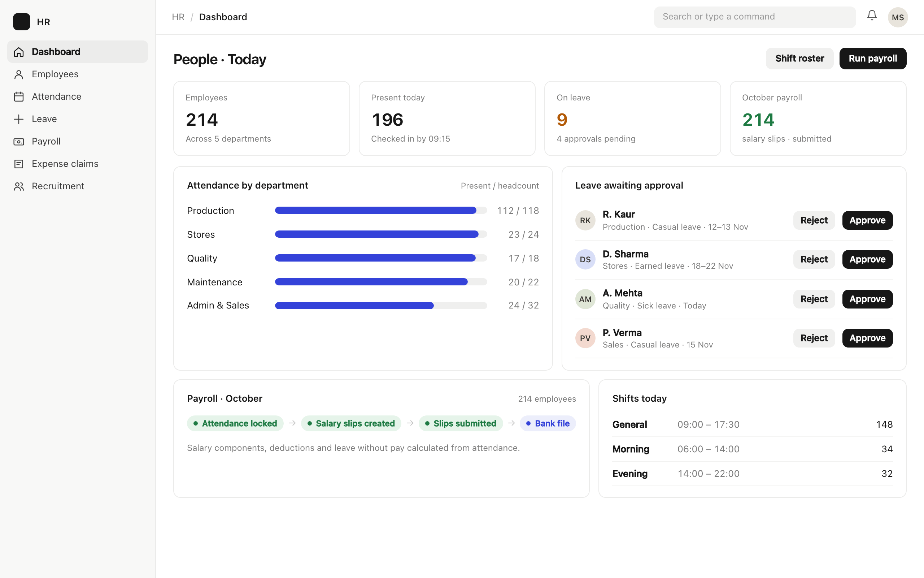Open the October payroll summary card
924x578 pixels.
[818, 118]
